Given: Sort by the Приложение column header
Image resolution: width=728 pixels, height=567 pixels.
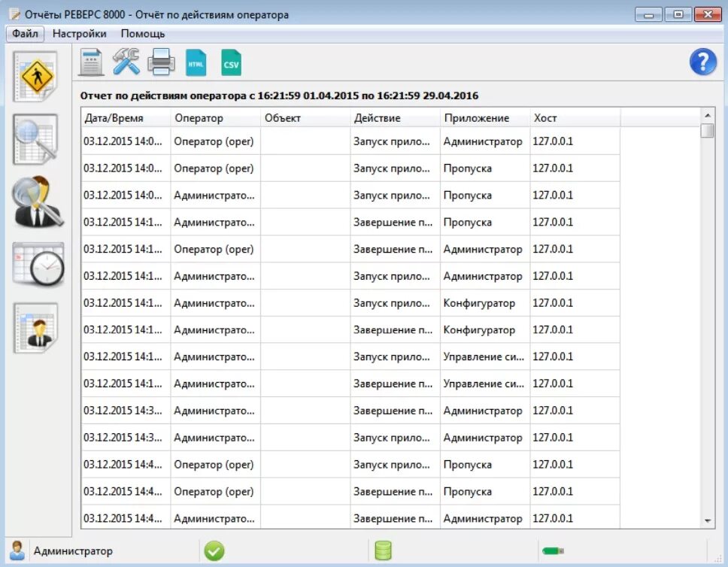Looking at the screenshot, I should point(485,118).
